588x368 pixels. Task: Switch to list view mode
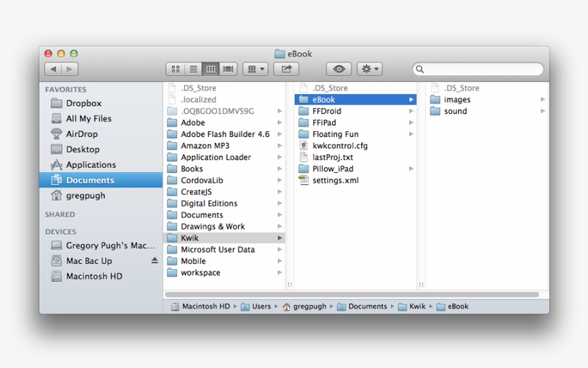(x=193, y=69)
